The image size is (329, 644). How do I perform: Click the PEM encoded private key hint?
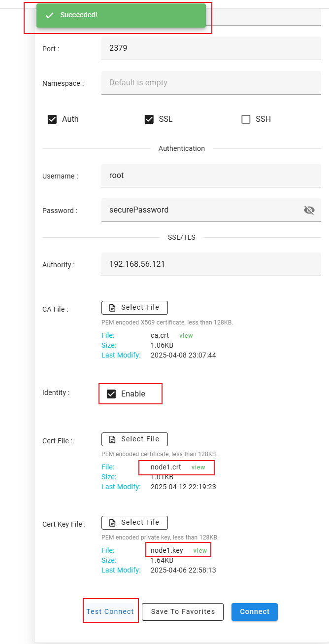[160, 537]
